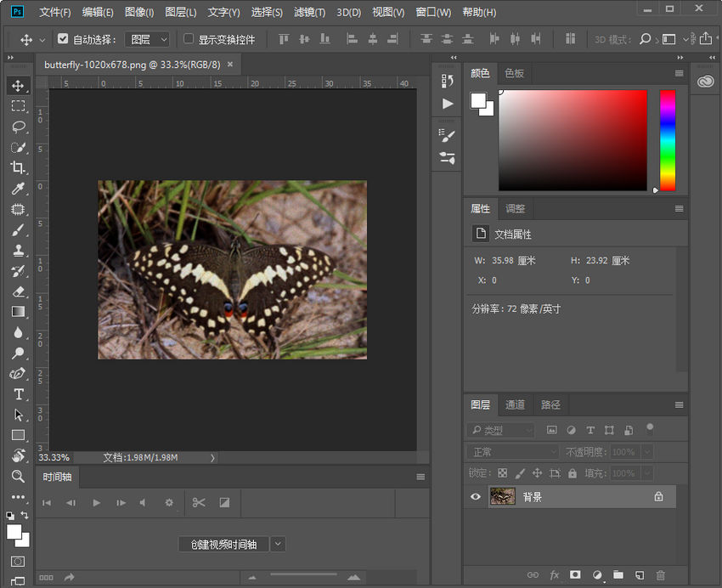Select the Dodge tool

click(x=18, y=353)
